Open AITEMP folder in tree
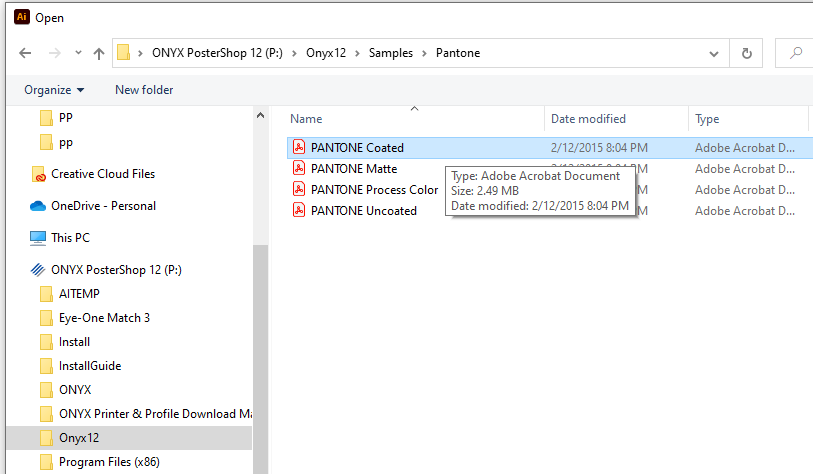This screenshot has height=474, width=813. click(x=79, y=294)
